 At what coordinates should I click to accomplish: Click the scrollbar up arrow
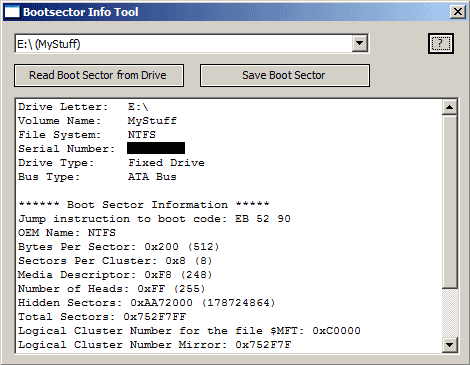449,107
